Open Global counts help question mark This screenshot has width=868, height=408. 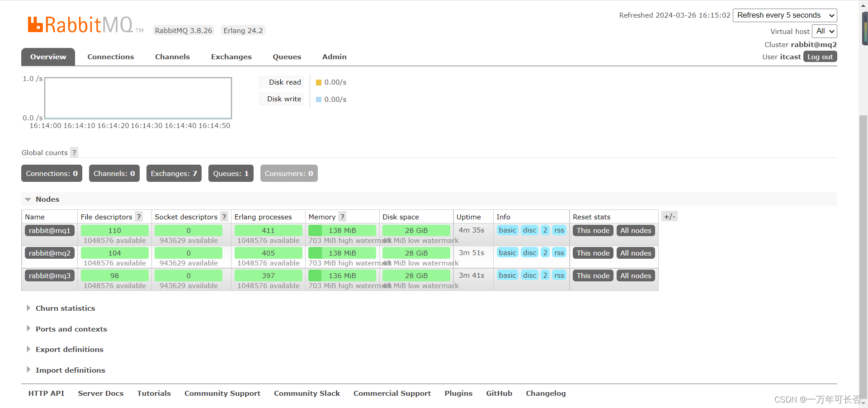pyautogui.click(x=74, y=152)
